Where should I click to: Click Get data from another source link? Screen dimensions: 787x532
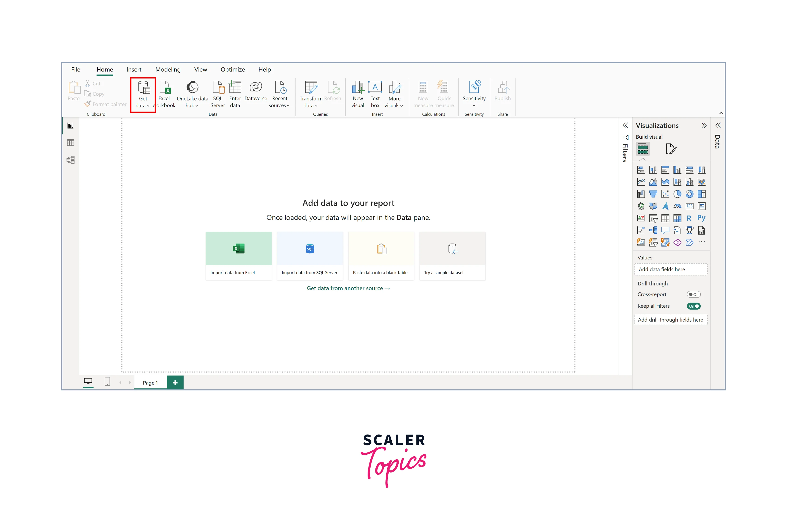[x=348, y=288]
